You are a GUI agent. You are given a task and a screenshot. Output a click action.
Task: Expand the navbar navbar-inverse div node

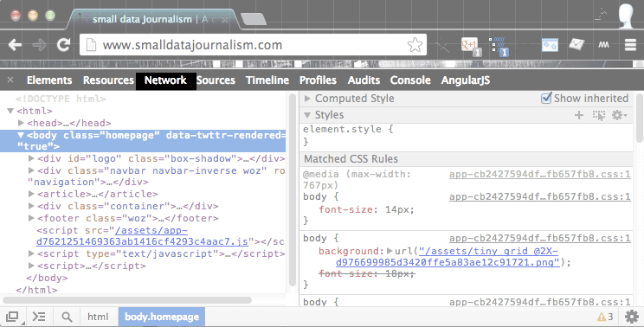pos(31,170)
